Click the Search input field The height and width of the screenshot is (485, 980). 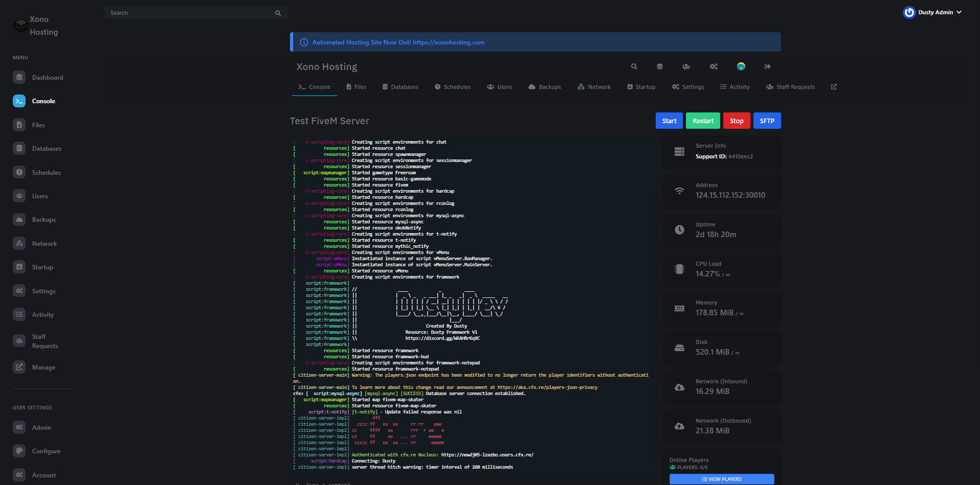(190, 13)
